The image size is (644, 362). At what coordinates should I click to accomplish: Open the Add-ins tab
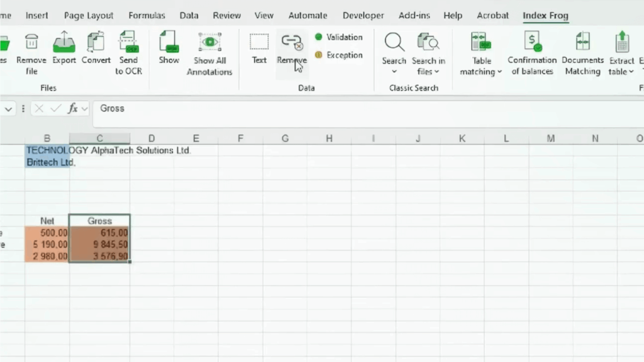coord(414,15)
